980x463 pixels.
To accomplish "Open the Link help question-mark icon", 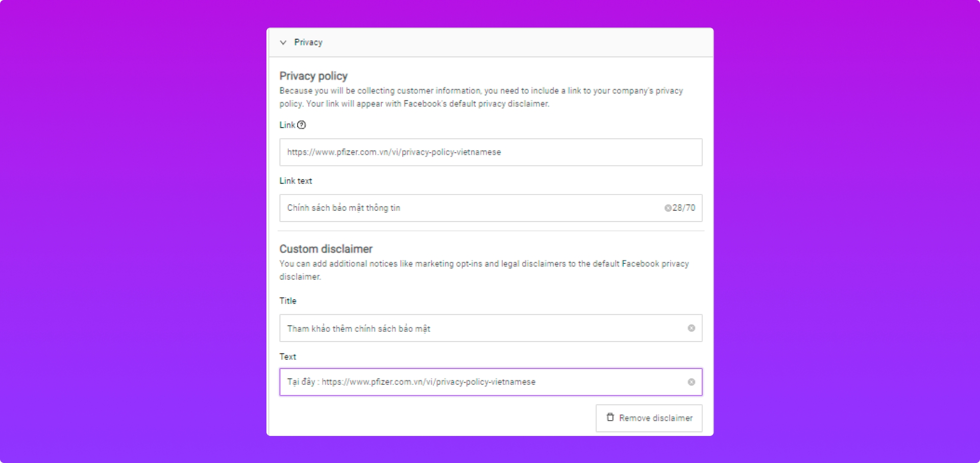I will 302,125.
